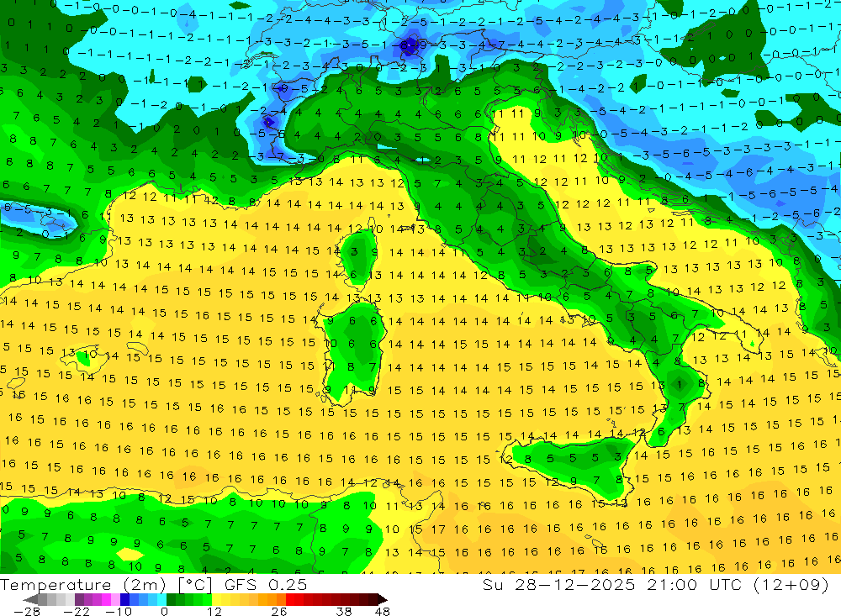Select the cyan swatch left of zero

tap(161, 599)
